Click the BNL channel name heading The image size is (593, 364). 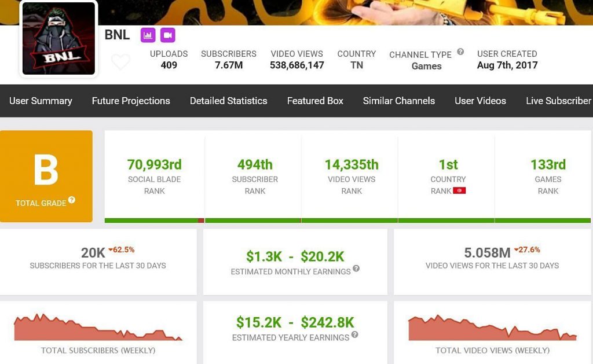(117, 35)
